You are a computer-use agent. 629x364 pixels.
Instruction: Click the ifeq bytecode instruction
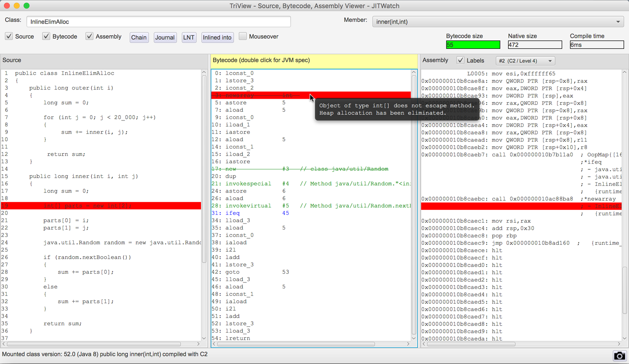tap(232, 213)
